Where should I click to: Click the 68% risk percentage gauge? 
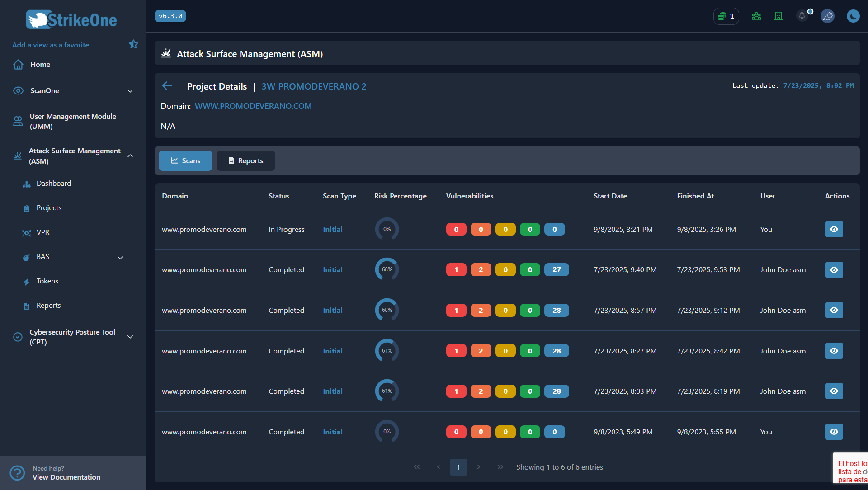(x=387, y=269)
